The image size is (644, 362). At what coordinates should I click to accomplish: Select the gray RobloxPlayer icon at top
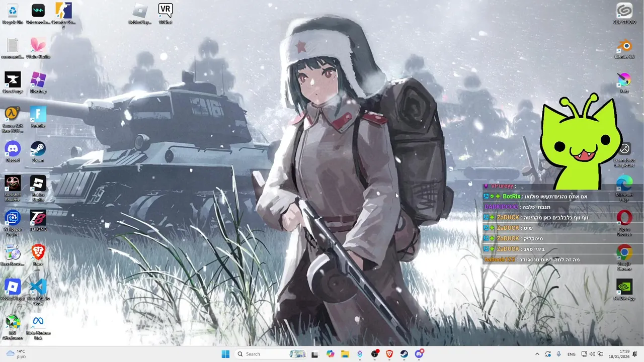click(x=140, y=14)
